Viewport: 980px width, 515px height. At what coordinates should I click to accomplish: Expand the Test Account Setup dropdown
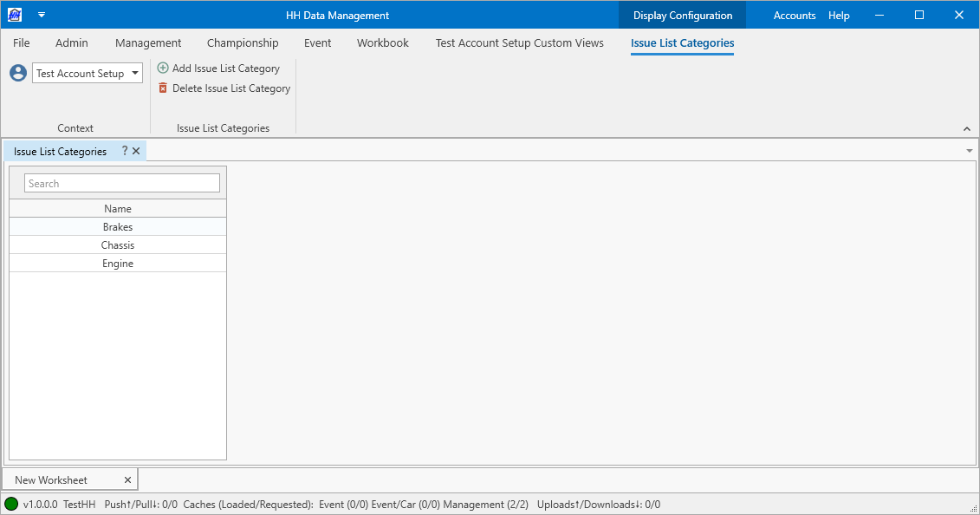point(135,74)
